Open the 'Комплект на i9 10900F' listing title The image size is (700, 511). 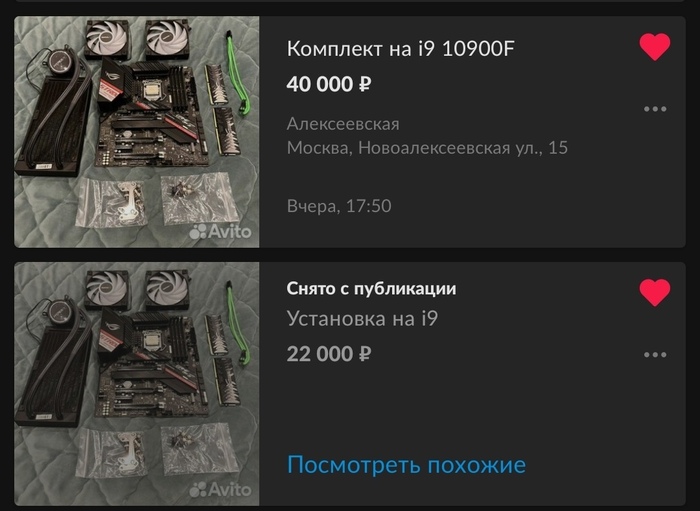(400, 49)
